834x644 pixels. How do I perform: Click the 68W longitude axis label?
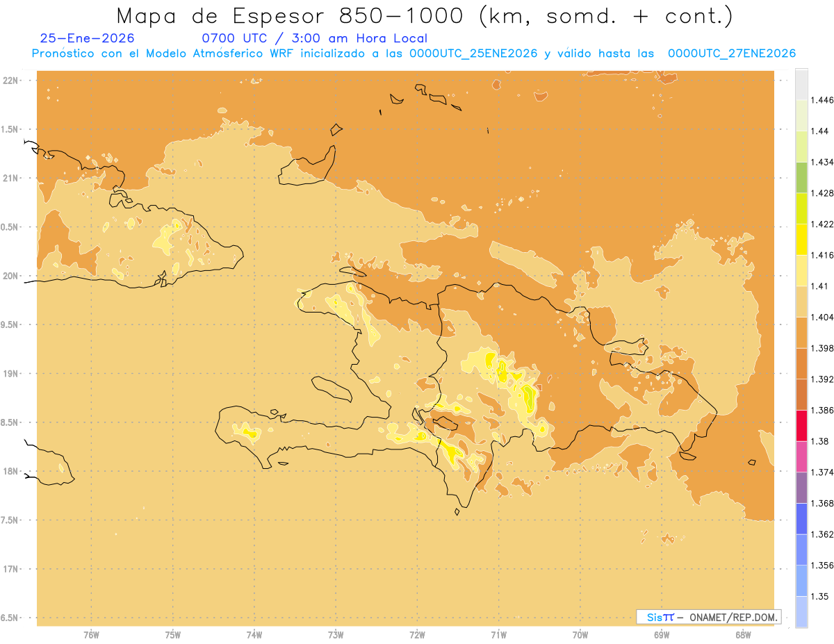coord(743,635)
